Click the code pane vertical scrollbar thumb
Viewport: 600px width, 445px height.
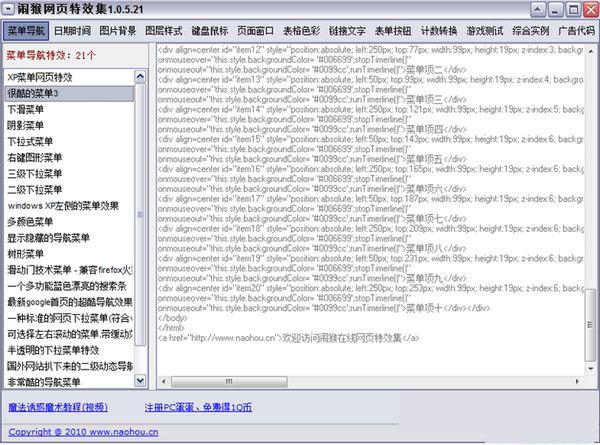(x=591, y=325)
